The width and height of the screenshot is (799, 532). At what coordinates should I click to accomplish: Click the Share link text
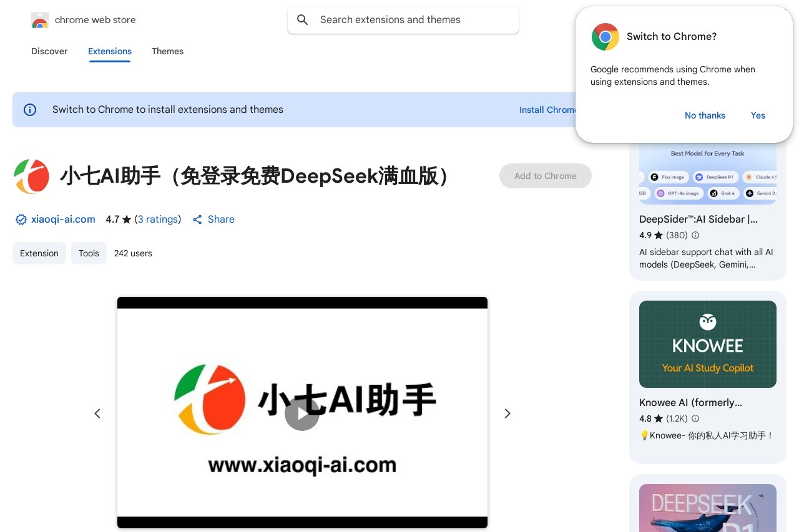tap(221, 220)
